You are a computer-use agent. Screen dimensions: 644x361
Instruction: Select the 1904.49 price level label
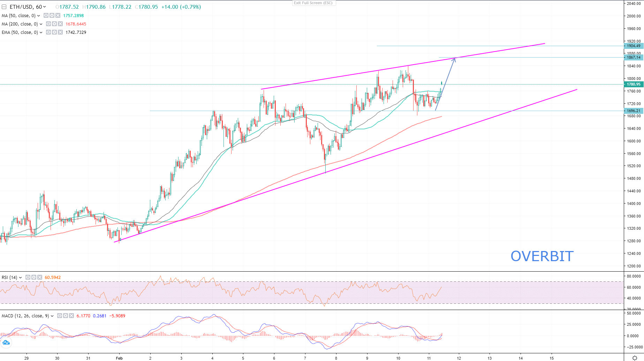(x=634, y=46)
